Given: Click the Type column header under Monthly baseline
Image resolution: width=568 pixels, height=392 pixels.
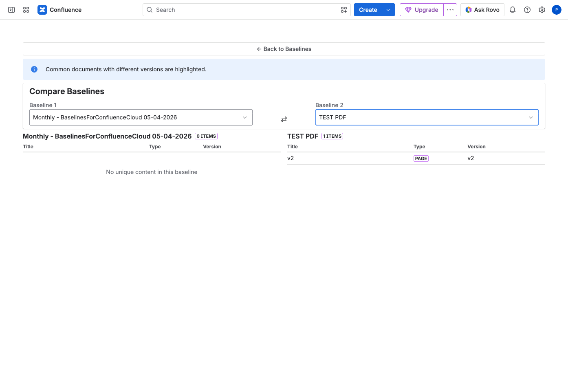Looking at the screenshot, I should pos(155,147).
